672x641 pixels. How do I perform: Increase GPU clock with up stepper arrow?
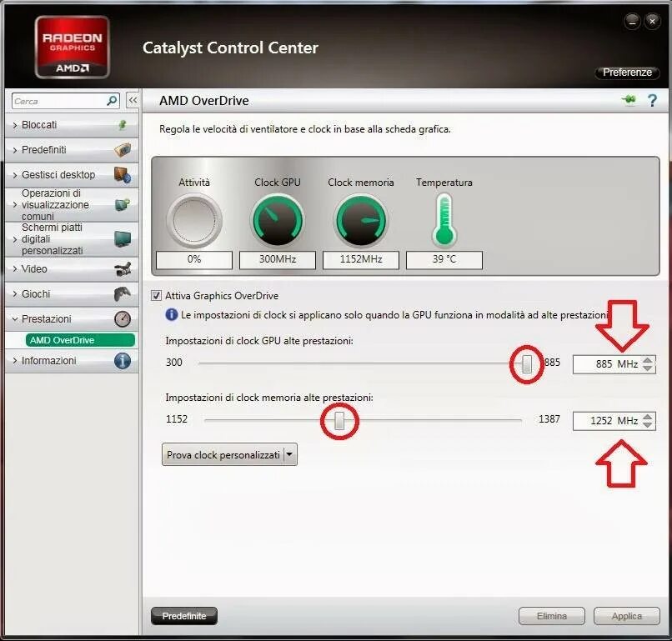point(648,360)
